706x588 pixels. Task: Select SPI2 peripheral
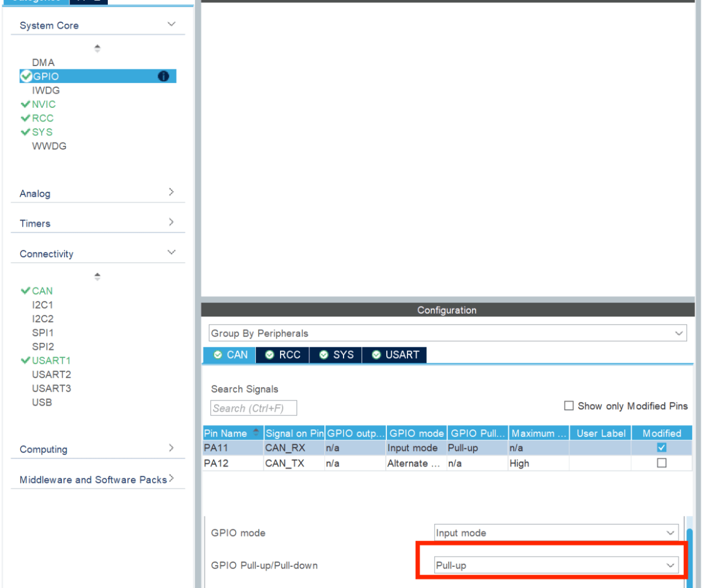point(43,346)
